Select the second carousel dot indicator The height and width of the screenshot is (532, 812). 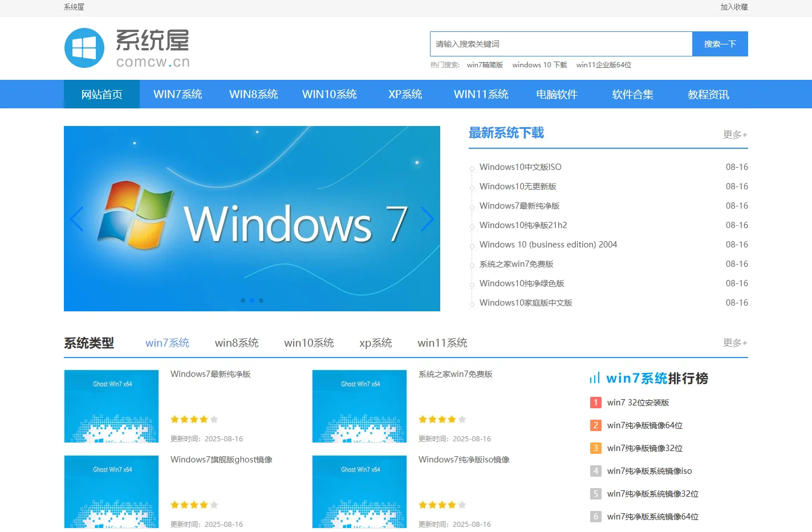coord(252,300)
